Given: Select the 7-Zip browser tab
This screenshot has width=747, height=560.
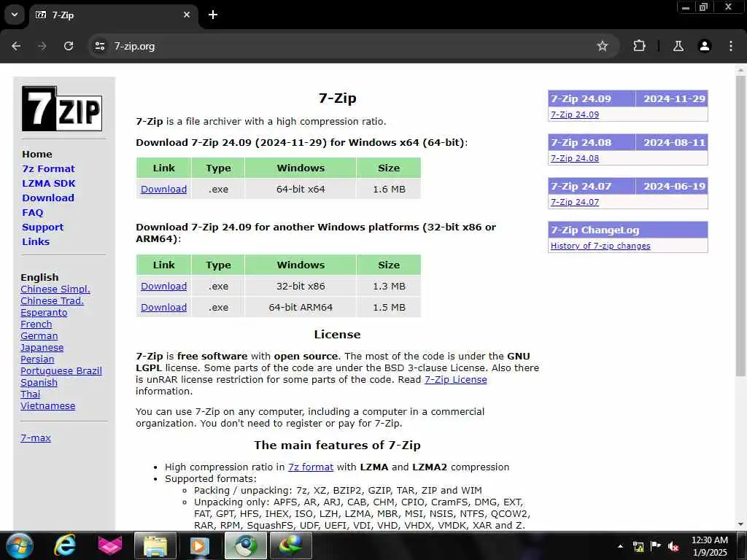Looking at the screenshot, I should 113,15.
